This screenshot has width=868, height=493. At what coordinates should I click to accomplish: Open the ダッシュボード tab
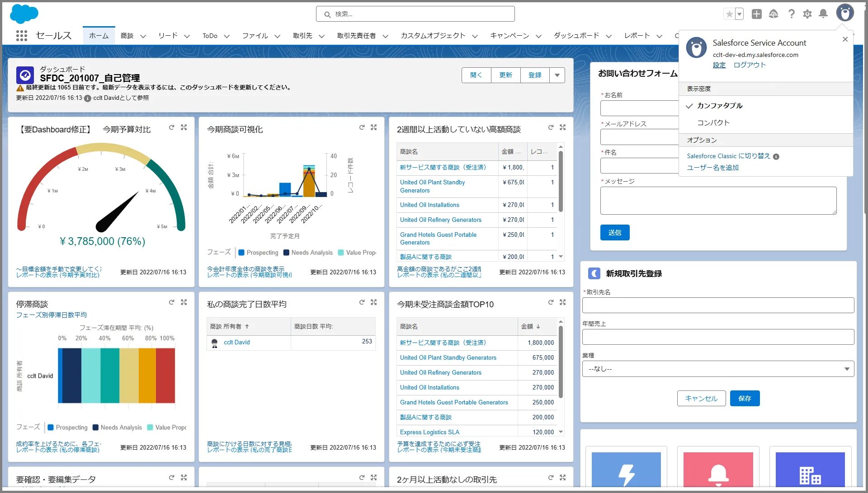[x=576, y=36]
